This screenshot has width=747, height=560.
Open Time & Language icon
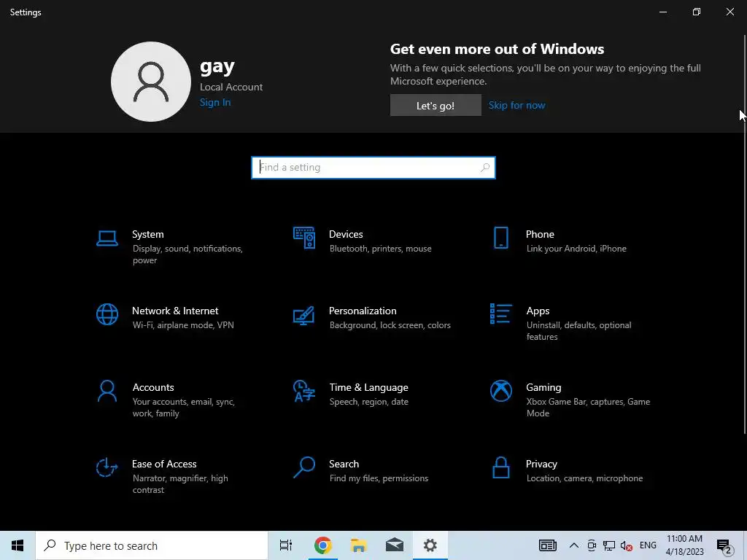pyautogui.click(x=304, y=391)
